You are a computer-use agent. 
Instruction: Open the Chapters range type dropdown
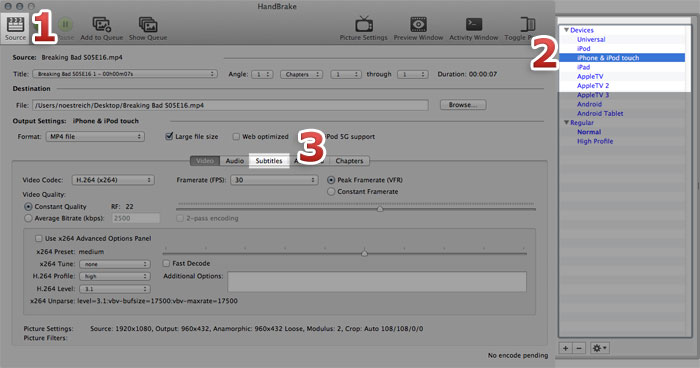301,75
